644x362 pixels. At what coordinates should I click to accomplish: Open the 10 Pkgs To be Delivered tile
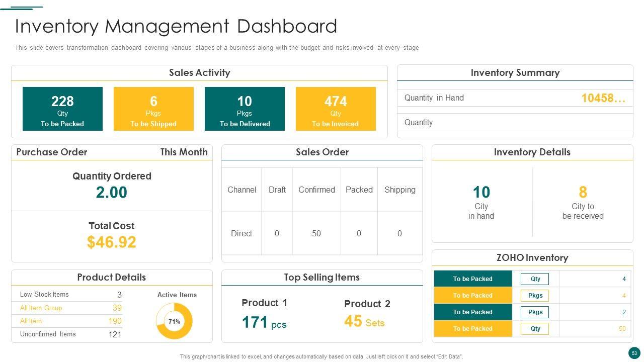[x=245, y=109]
